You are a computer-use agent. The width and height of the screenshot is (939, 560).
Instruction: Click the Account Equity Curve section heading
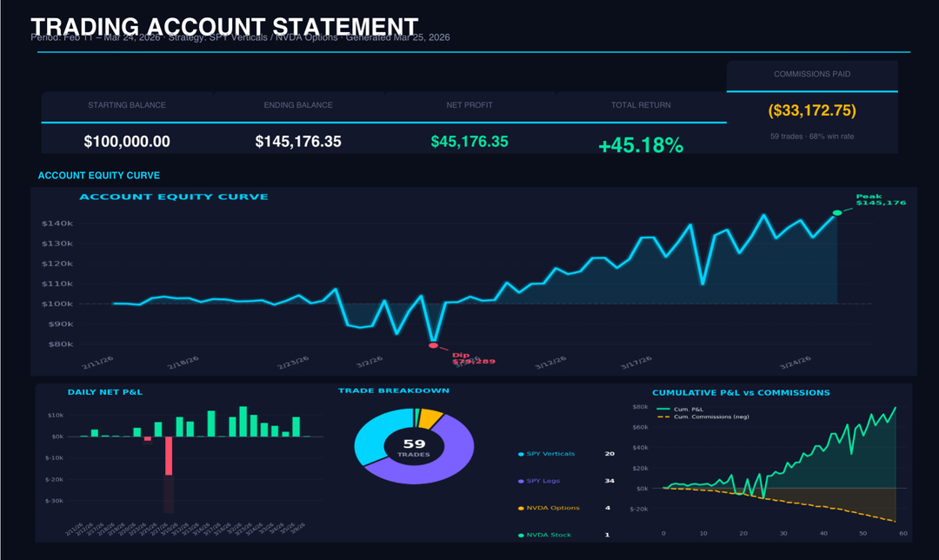tap(99, 176)
